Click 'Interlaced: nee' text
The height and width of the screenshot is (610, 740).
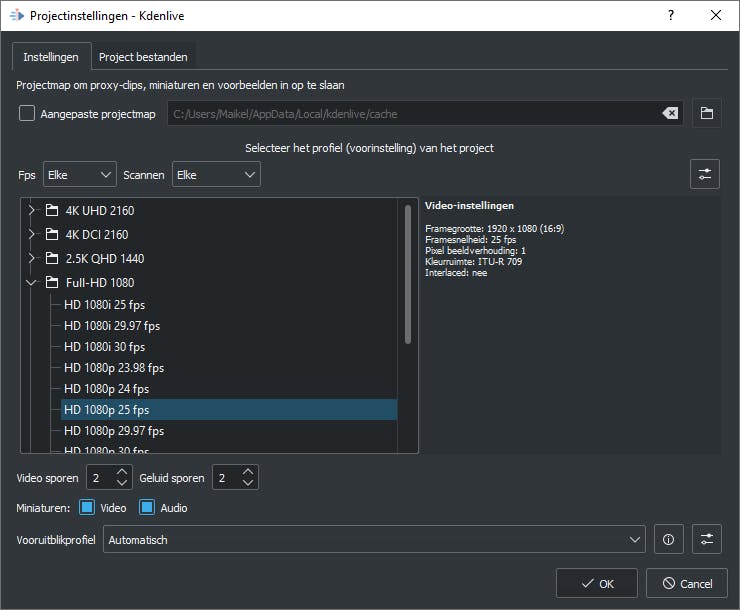pyautogui.click(x=456, y=273)
